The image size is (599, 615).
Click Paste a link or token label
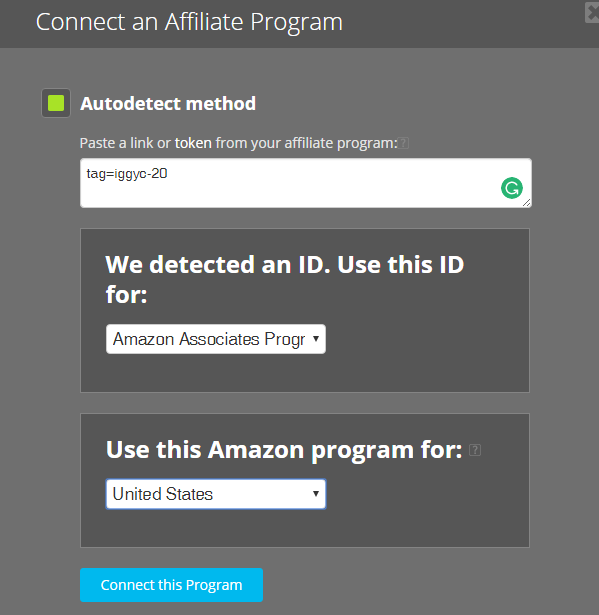(239, 143)
